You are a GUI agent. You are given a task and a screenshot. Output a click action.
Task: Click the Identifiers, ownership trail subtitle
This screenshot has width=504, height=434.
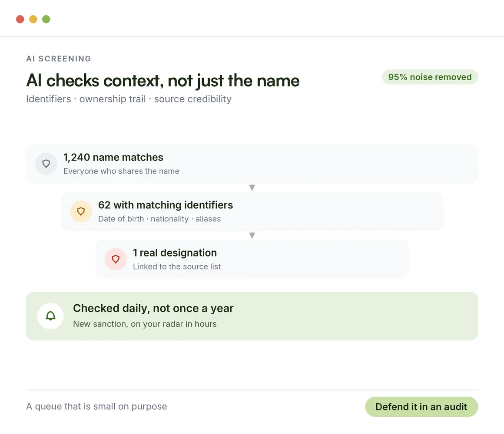[129, 99]
